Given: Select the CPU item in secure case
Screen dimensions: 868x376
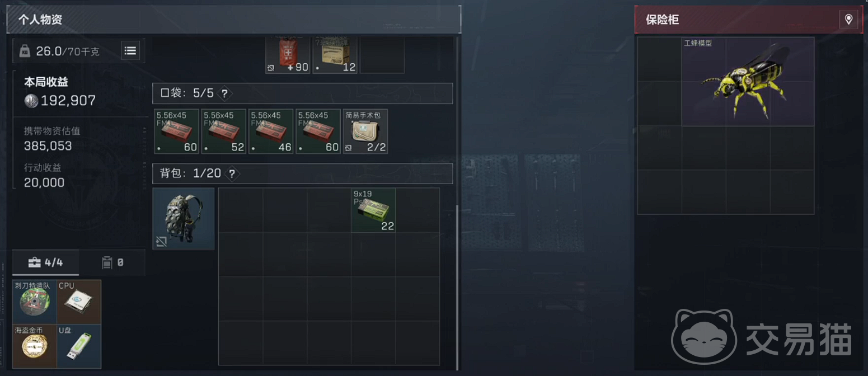Looking at the screenshot, I should pos(79,302).
